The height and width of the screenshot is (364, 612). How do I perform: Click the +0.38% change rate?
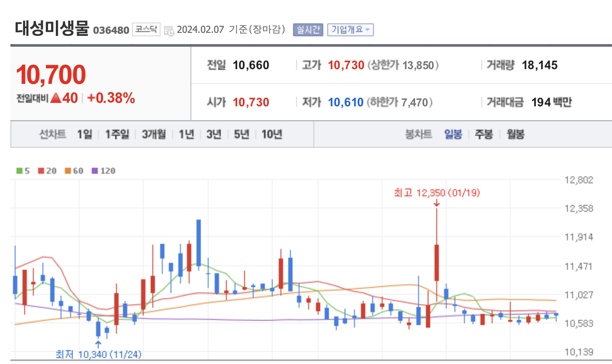pyautogui.click(x=111, y=98)
